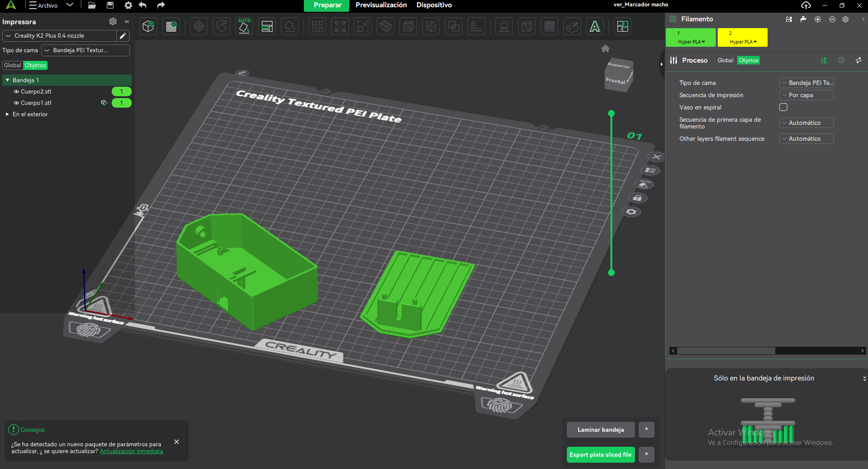Switch to the Preparar tab
This screenshot has height=469, width=868.
[327, 5]
